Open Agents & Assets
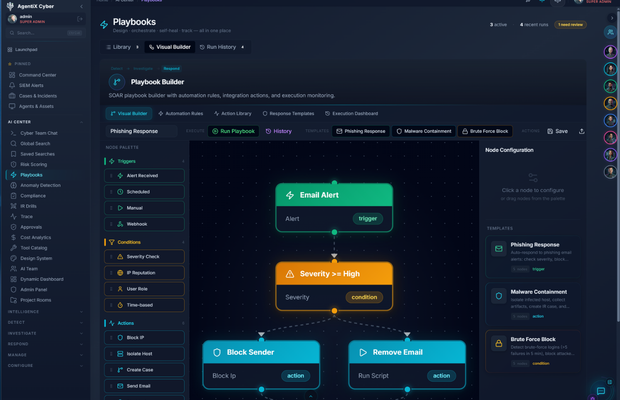The width and height of the screenshot is (620, 400). click(x=36, y=106)
